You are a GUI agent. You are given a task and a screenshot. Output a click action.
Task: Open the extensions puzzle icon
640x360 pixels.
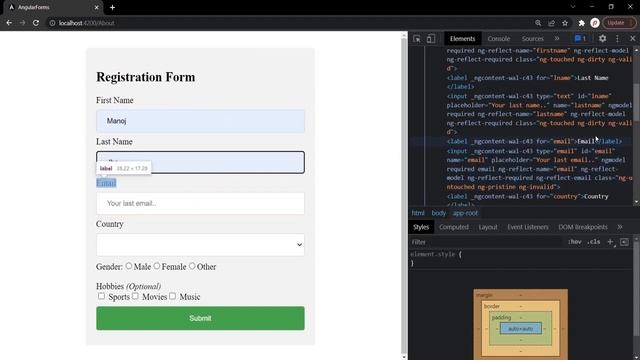(x=582, y=23)
